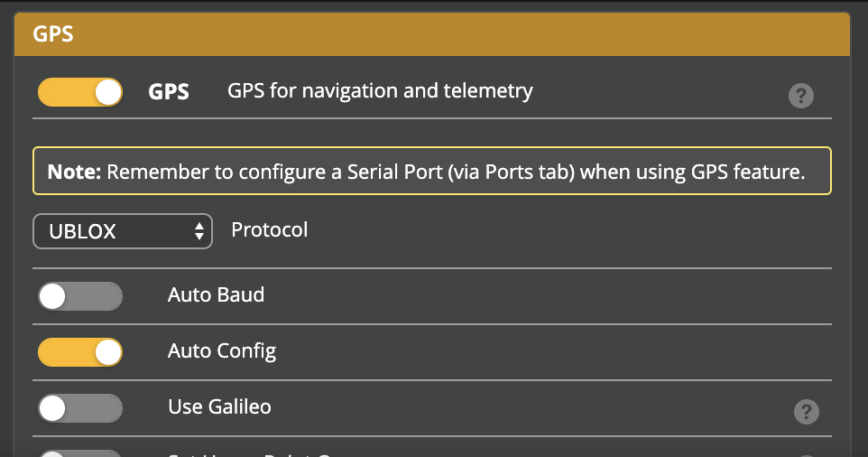
Task: Open help for the GPS feature
Action: pyautogui.click(x=801, y=96)
